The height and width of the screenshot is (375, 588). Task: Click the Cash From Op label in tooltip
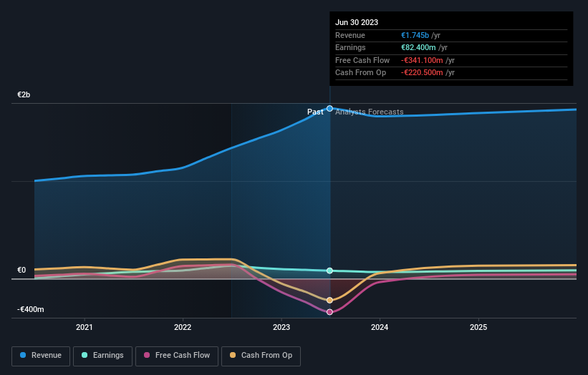360,73
